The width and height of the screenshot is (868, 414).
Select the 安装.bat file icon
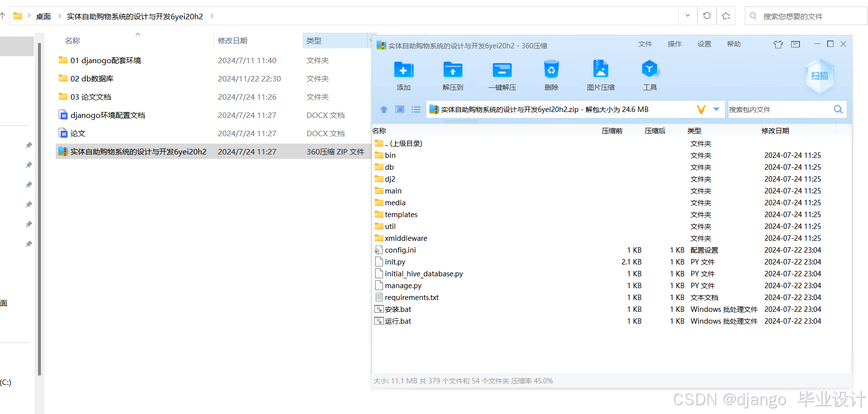click(379, 309)
